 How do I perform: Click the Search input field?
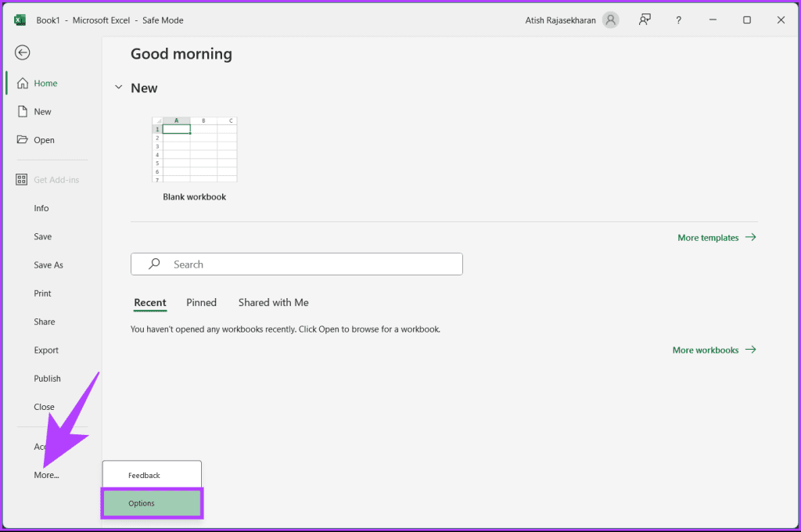tap(296, 264)
